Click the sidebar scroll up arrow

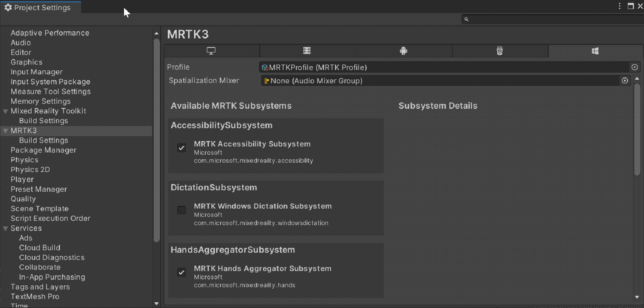(x=156, y=33)
